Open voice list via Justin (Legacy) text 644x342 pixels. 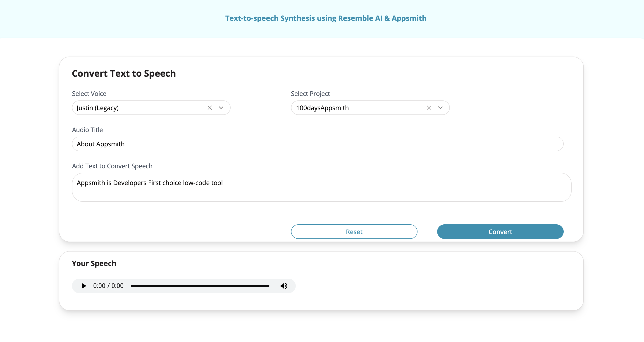point(98,108)
